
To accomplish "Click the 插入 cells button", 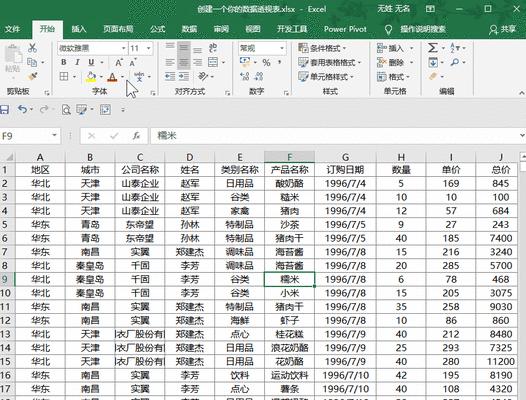I will point(390,48).
